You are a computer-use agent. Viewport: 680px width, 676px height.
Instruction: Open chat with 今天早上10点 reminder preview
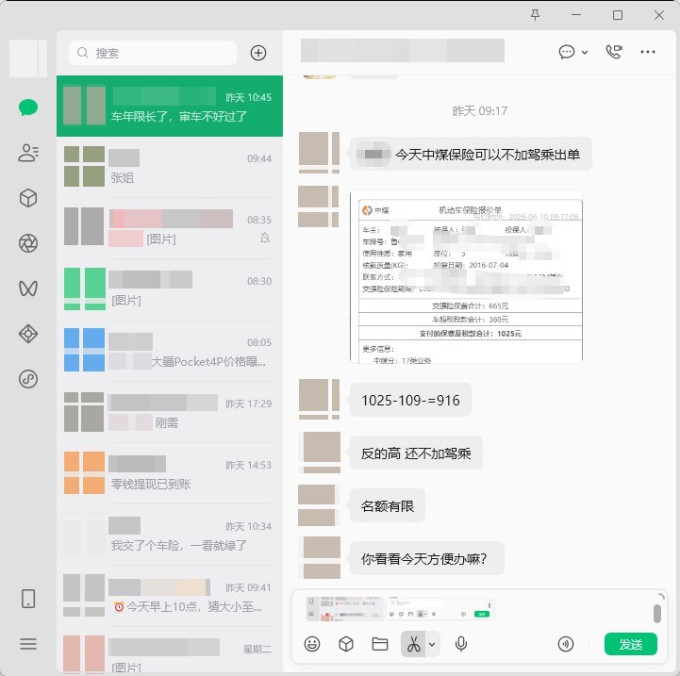170,596
